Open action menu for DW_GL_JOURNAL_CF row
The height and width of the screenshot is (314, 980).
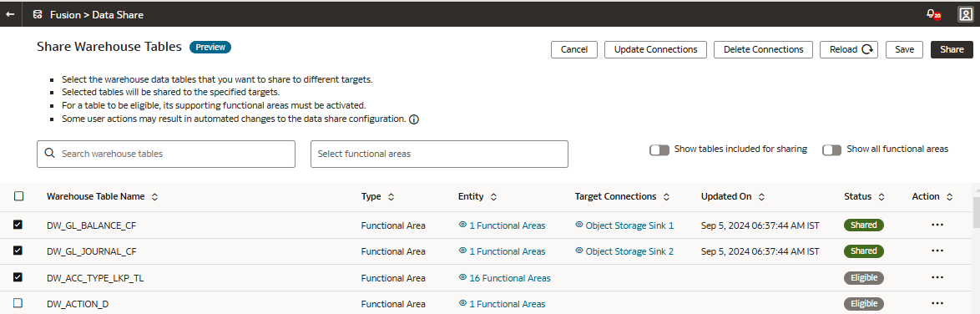coord(937,251)
